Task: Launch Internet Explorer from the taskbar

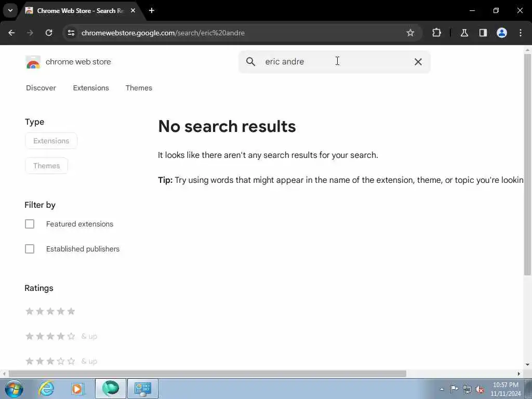Action: [x=46, y=389]
